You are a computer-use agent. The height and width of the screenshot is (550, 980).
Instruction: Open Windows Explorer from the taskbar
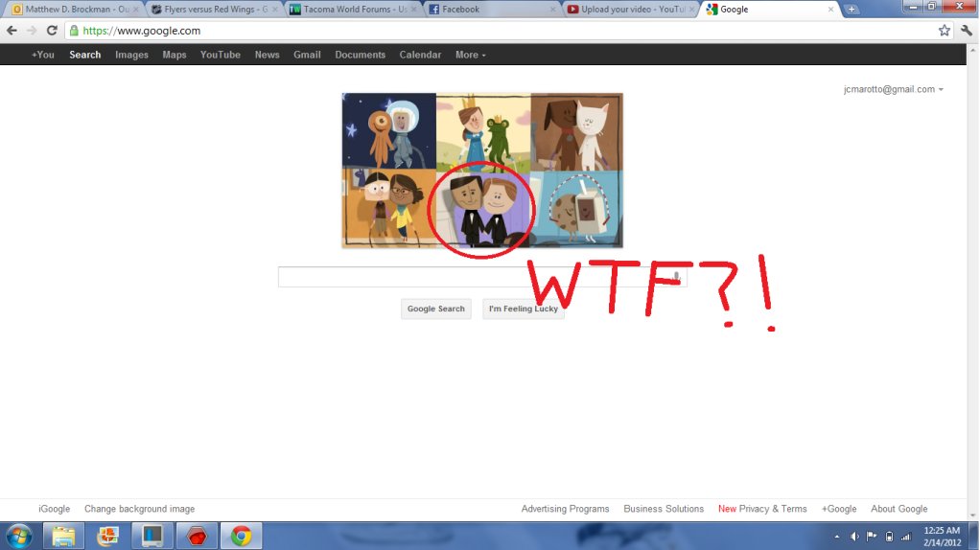point(63,537)
